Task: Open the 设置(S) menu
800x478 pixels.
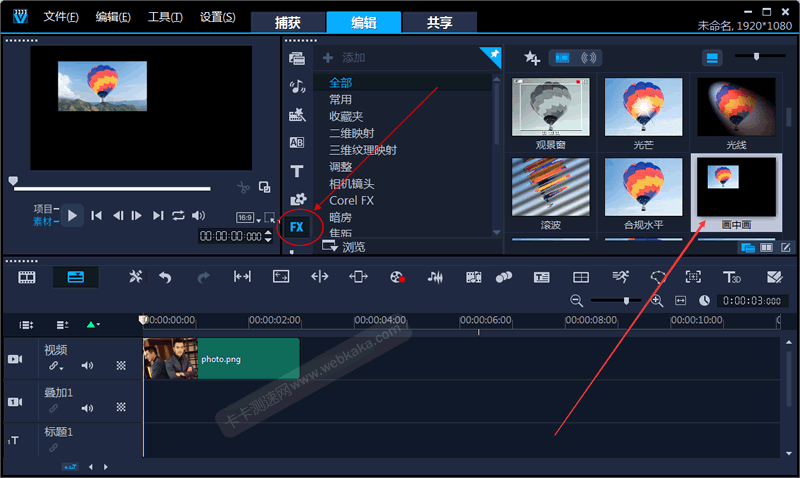Action: (218, 17)
